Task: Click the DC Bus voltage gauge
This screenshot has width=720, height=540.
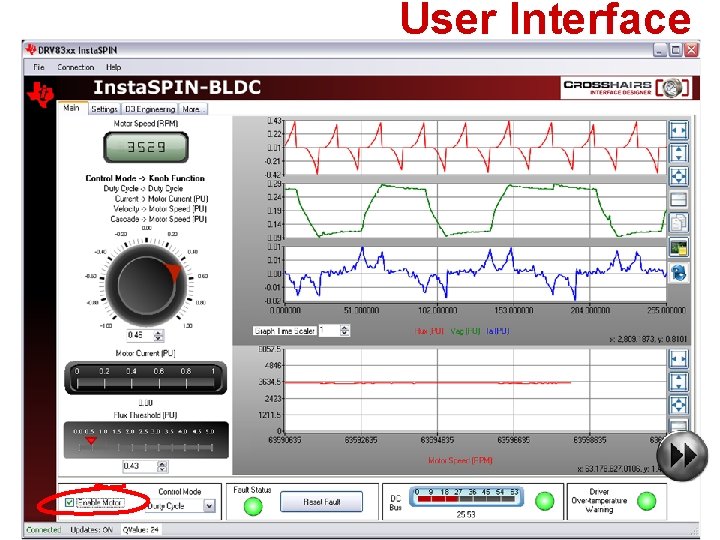Action: point(466,496)
